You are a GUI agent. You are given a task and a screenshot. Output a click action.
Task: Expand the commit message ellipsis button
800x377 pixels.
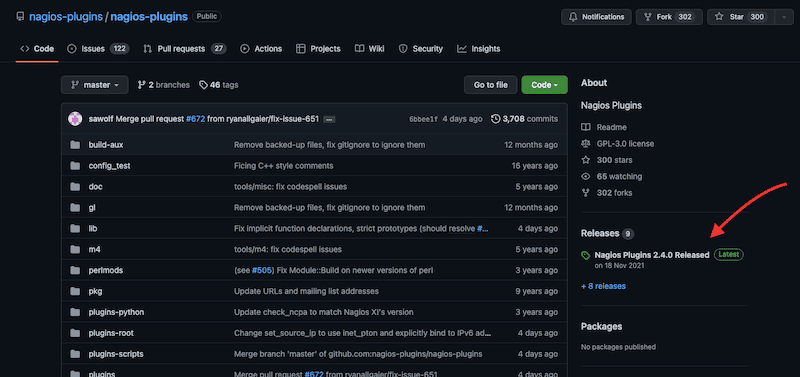click(329, 119)
